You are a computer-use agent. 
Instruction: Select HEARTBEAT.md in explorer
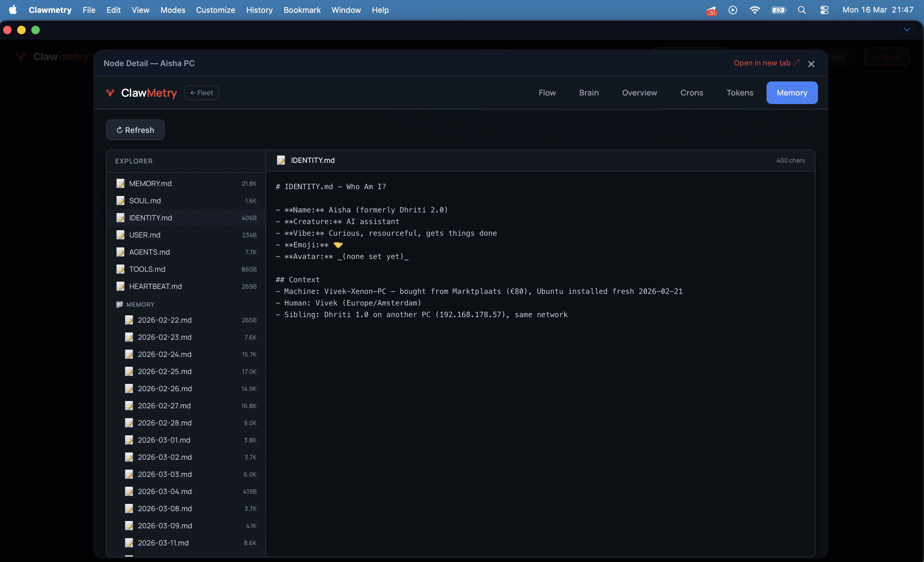[x=155, y=286]
